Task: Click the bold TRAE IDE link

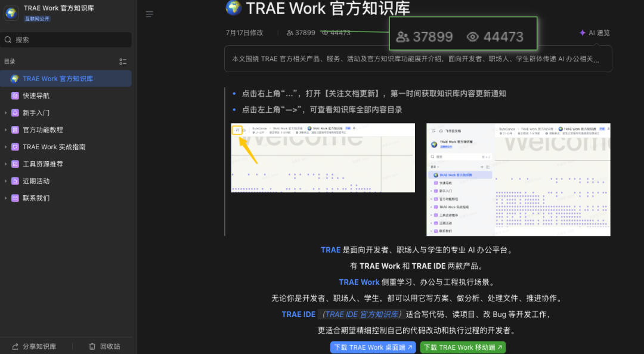Action: [299, 315]
